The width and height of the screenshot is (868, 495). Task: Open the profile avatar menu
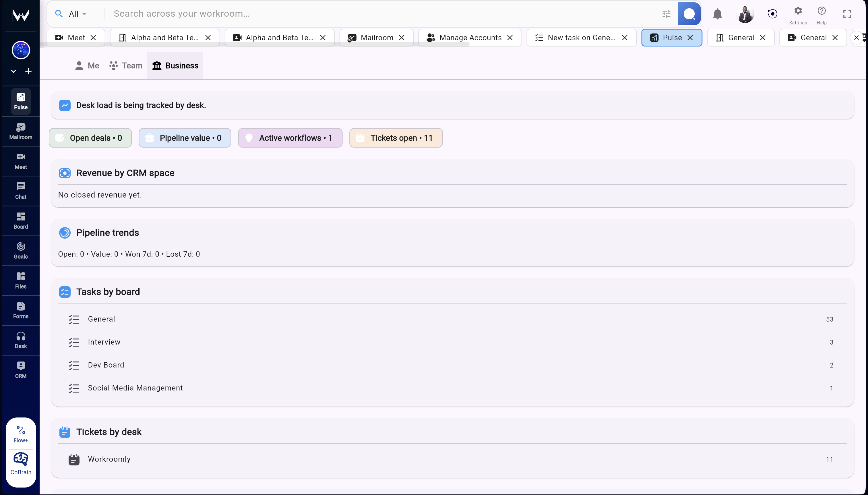(745, 13)
